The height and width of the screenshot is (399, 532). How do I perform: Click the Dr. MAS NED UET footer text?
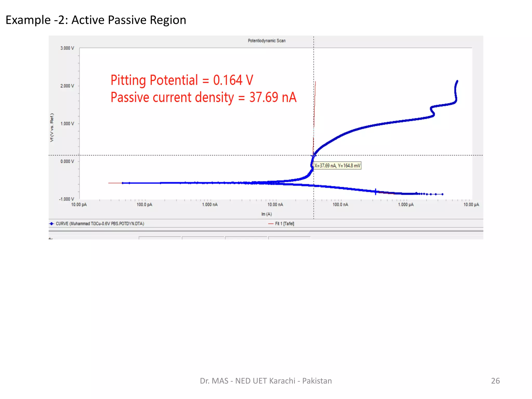[266, 381]
